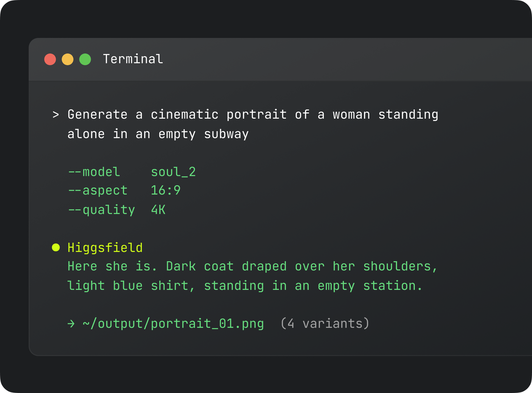
Task: Select the "--quality" flag
Action: (x=101, y=210)
